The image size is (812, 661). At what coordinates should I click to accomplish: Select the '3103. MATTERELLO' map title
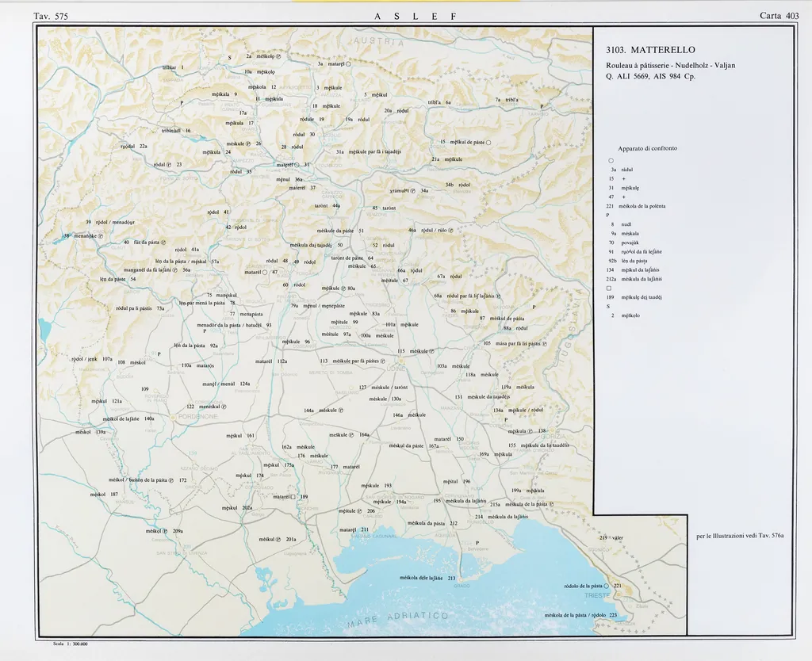(649, 50)
